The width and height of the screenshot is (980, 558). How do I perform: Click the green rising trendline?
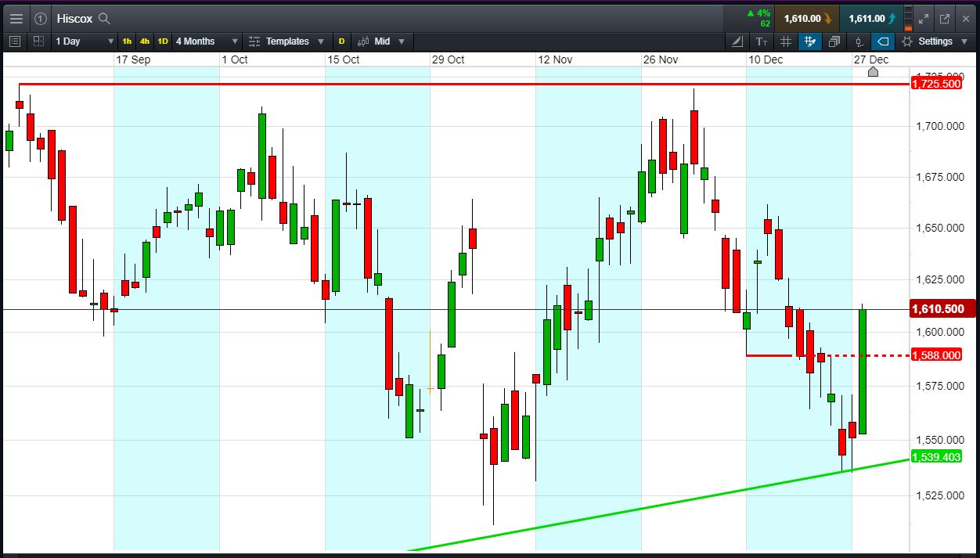658,504
